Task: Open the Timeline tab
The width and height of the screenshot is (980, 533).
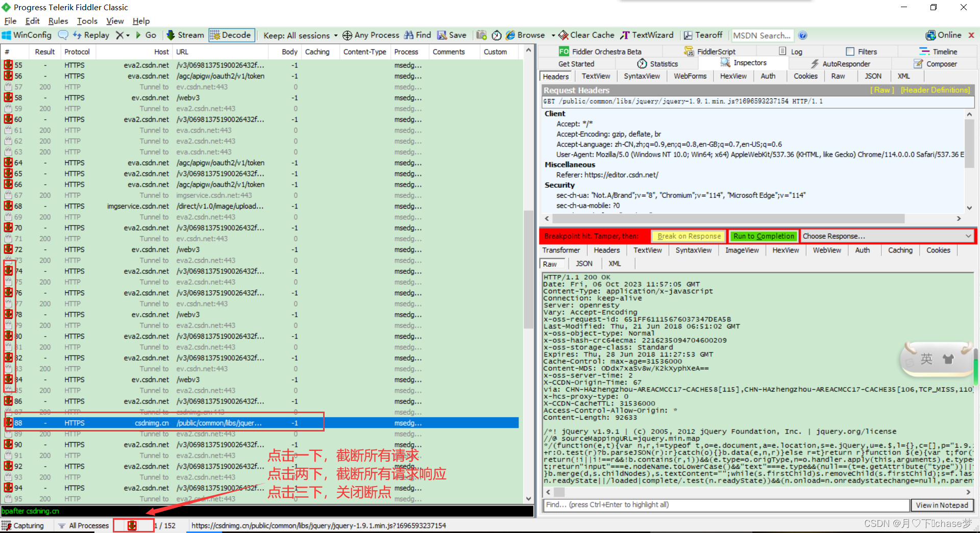Action: click(938, 52)
